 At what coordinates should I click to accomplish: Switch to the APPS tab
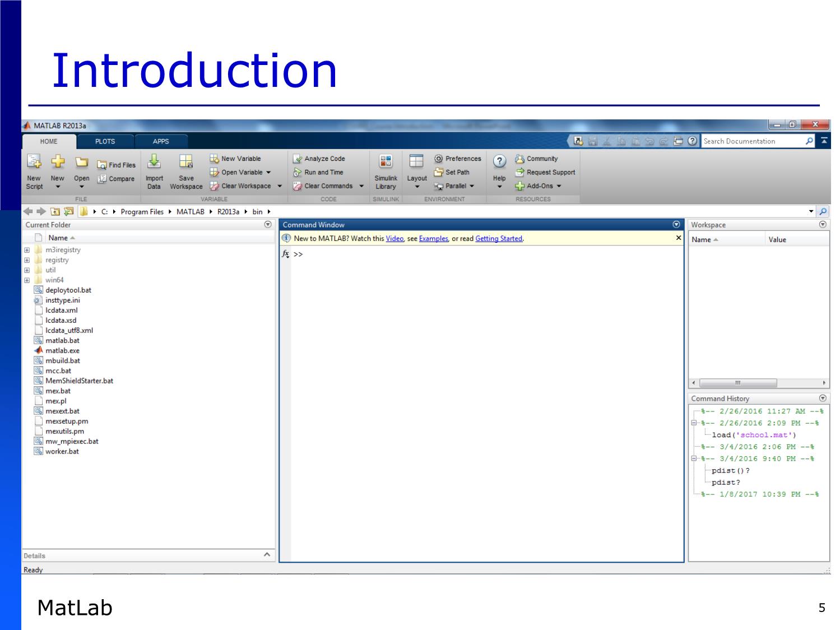click(161, 141)
